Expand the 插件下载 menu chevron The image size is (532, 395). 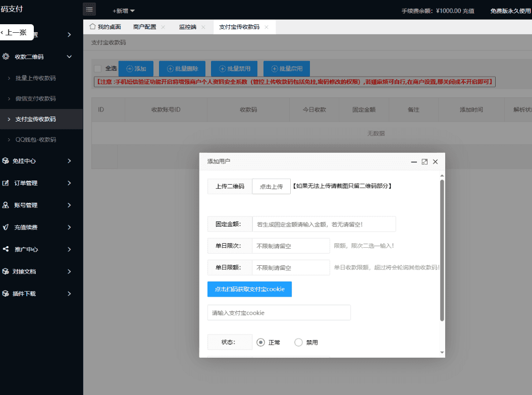click(x=69, y=294)
